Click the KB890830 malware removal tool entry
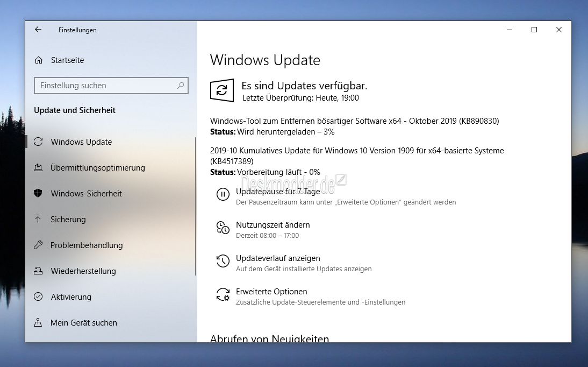This screenshot has height=367, width=588. coord(354,121)
